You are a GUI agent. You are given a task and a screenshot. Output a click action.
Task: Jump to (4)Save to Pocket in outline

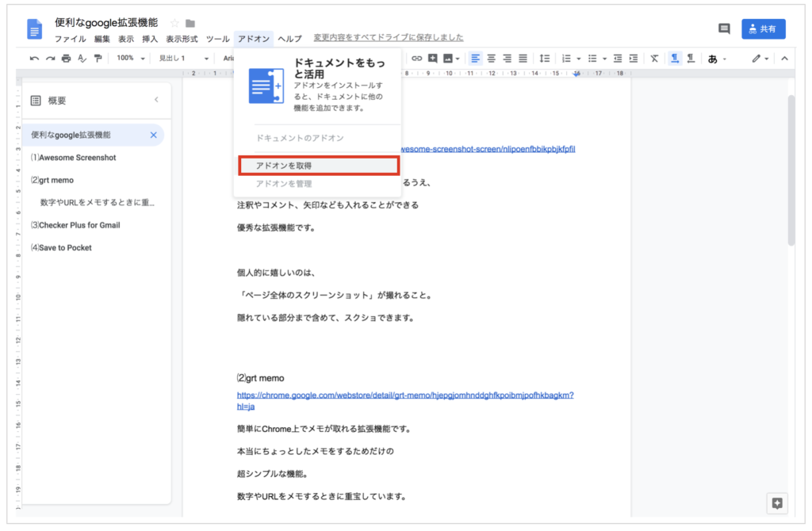(61, 248)
